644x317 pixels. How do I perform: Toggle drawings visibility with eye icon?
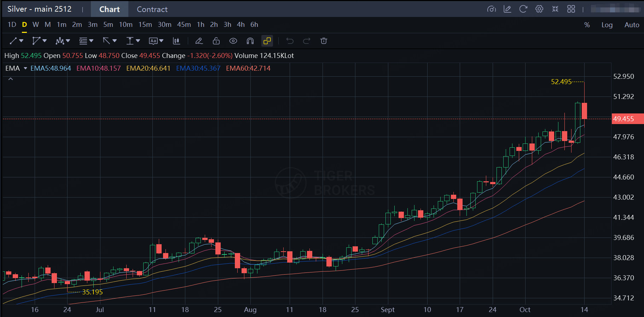(x=233, y=41)
